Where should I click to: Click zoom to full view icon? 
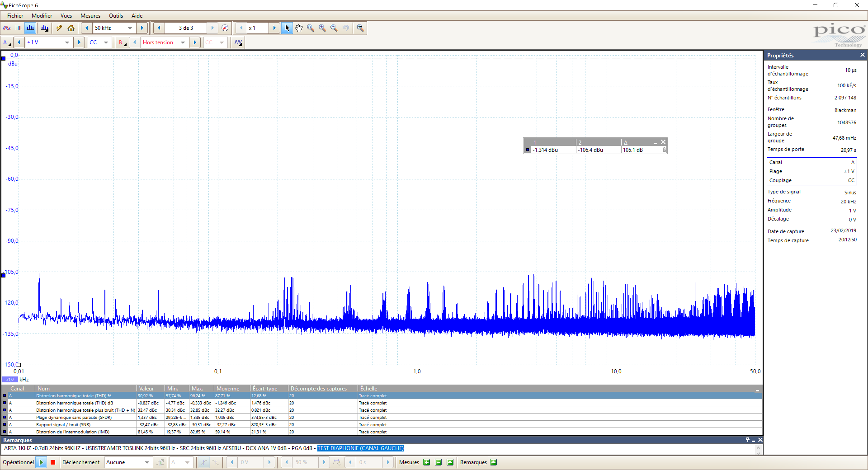click(360, 28)
